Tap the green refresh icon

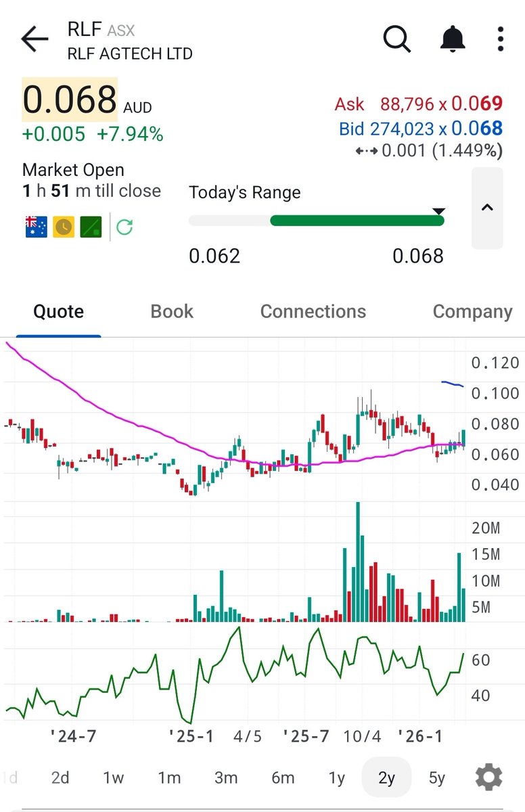pyautogui.click(x=124, y=227)
